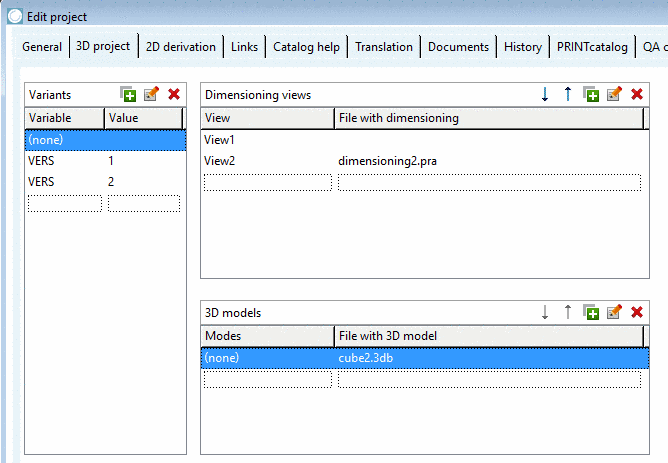Click empty Modes field under cube2.3db
Screen dimensions: 668x463
pos(268,380)
